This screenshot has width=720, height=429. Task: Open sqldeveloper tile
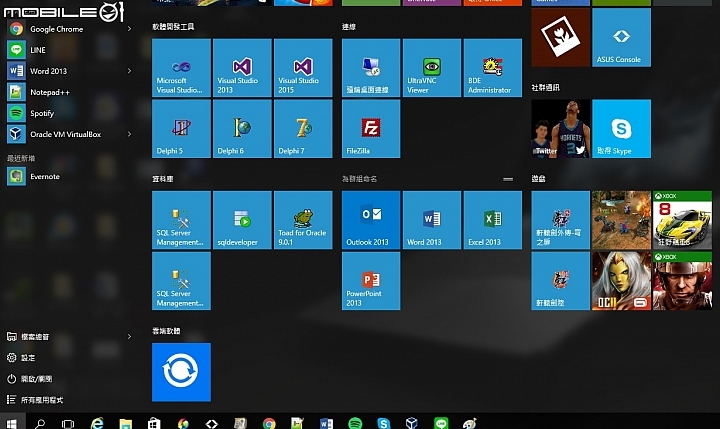coord(242,220)
